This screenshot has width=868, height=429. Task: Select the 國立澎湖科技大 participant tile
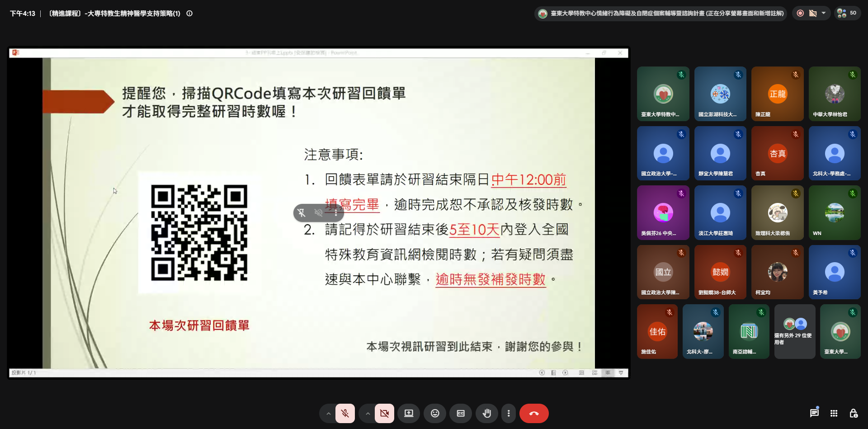tap(720, 94)
